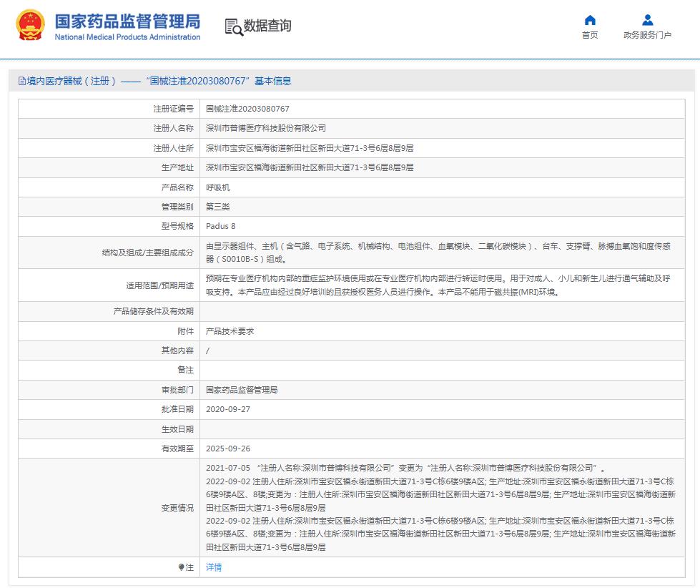This screenshot has height=588, width=700.
Task: Click the blue house icon above 首页
Action: coord(589,19)
